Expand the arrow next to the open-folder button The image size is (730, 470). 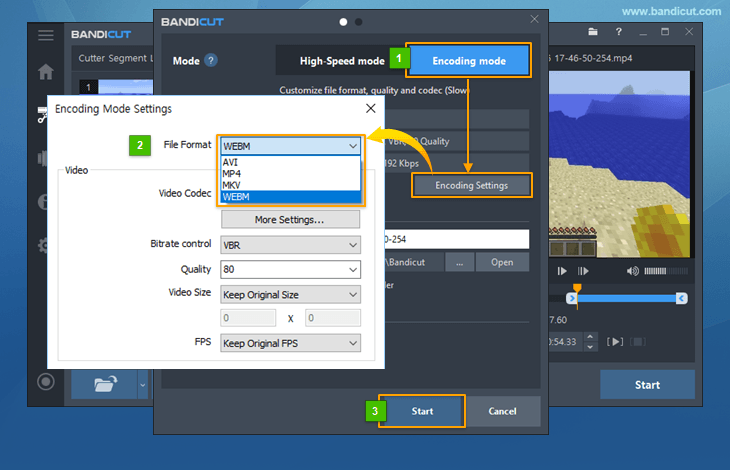[x=142, y=385]
